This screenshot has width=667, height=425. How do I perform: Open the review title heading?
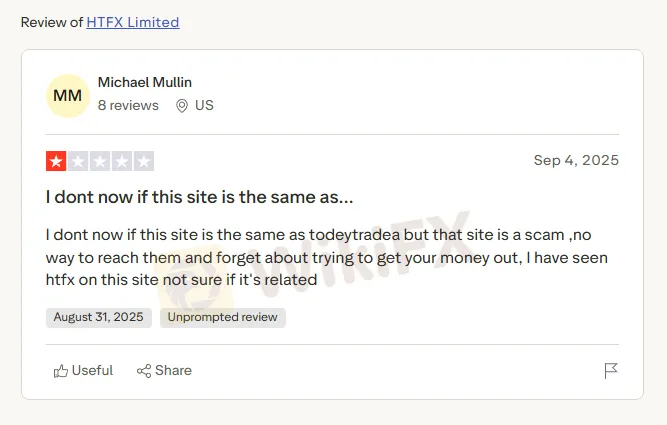click(200, 197)
